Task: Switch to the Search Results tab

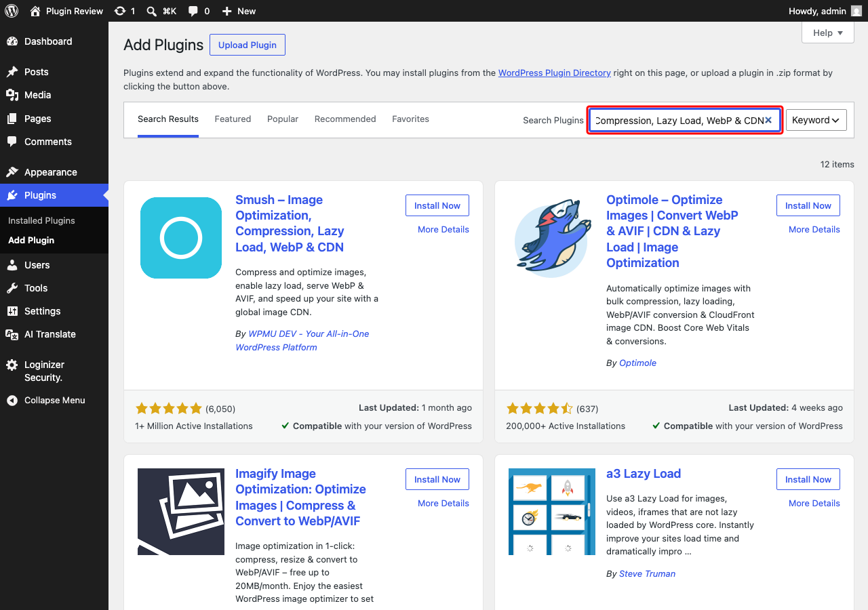Action: (x=168, y=119)
